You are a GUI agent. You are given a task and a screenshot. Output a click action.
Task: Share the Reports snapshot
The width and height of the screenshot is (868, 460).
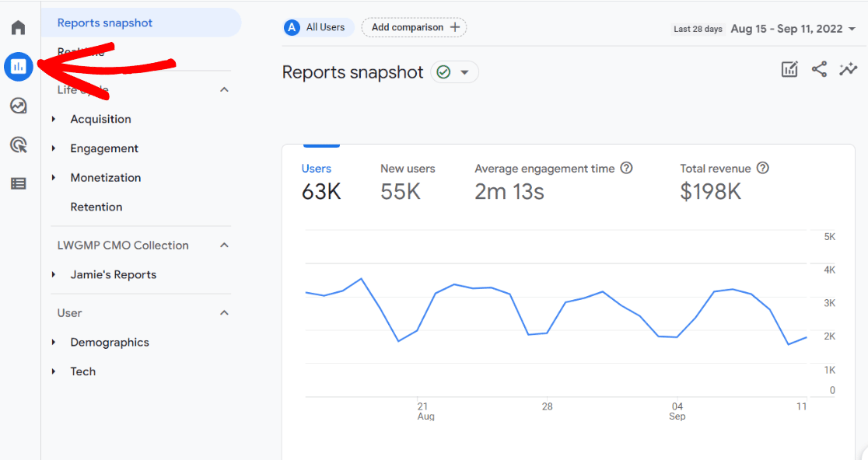click(x=819, y=69)
